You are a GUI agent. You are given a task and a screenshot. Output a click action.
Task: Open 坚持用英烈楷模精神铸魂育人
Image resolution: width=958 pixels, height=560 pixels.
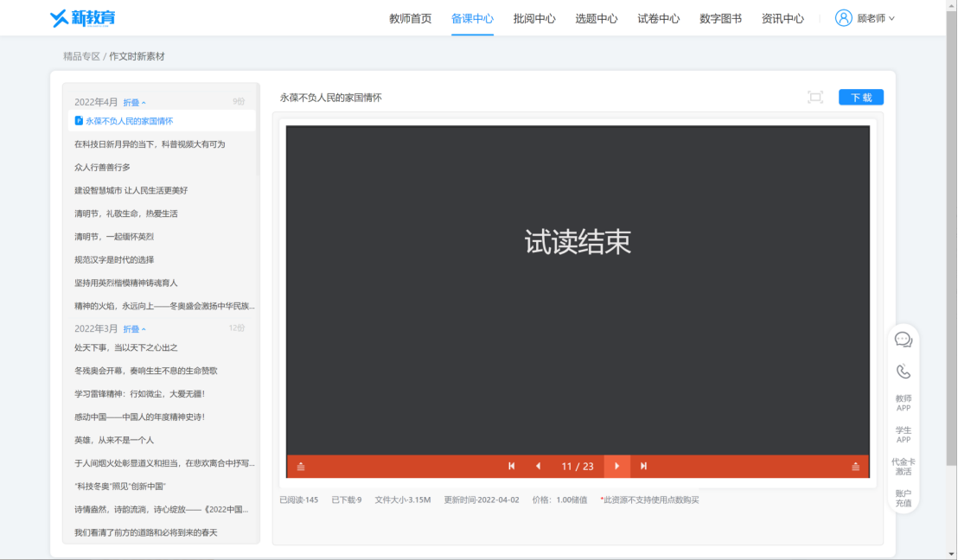click(x=126, y=283)
